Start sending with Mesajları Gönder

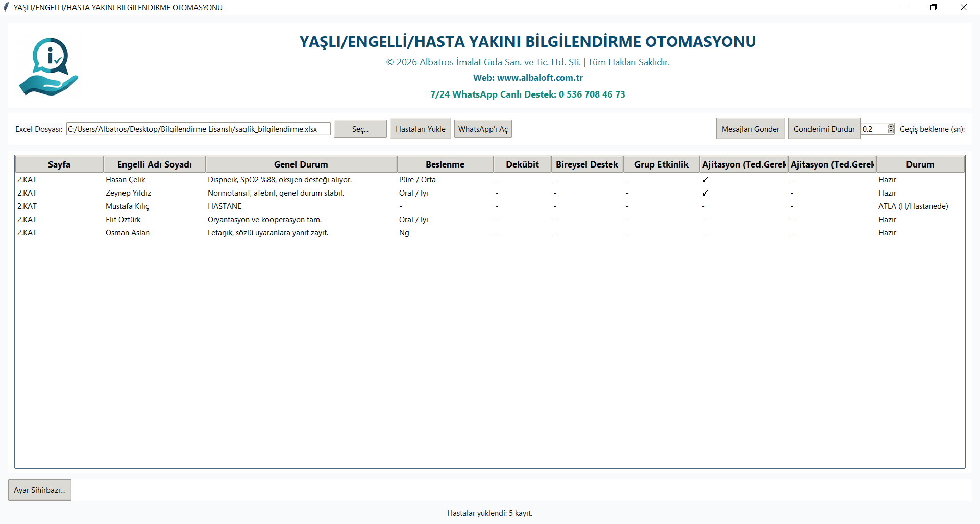[750, 129]
